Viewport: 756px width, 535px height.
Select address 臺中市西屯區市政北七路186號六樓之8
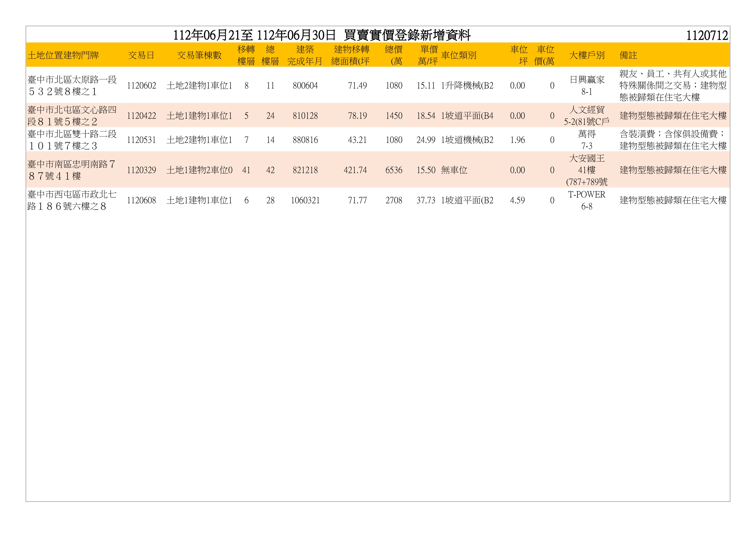tap(72, 200)
